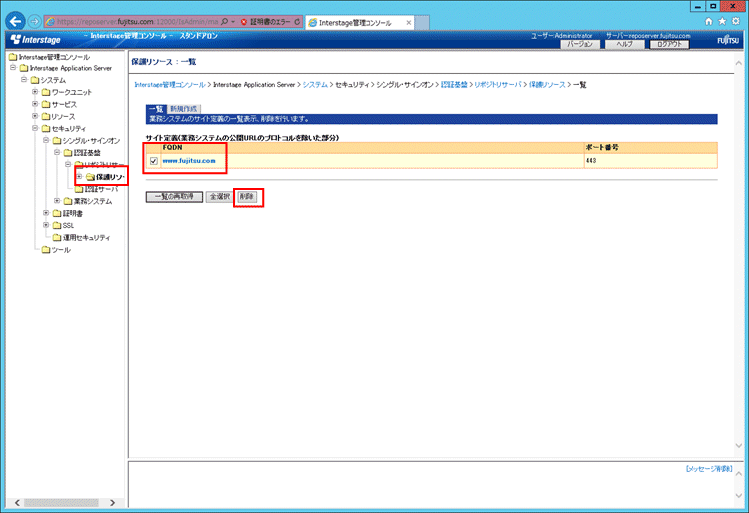Click the FUJITSU logo in header
This screenshot has width=749, height=513.
[x=728, y=40]
